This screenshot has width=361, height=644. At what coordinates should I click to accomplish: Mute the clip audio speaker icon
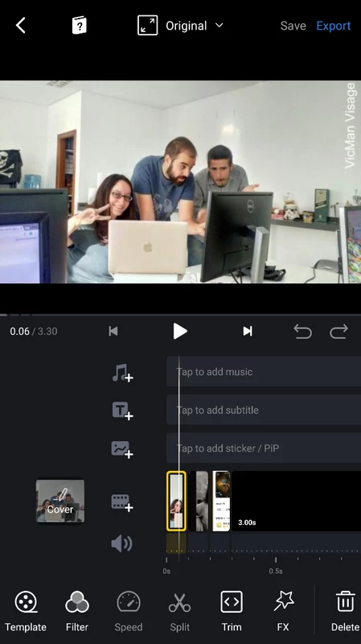[x=121, y=544]
